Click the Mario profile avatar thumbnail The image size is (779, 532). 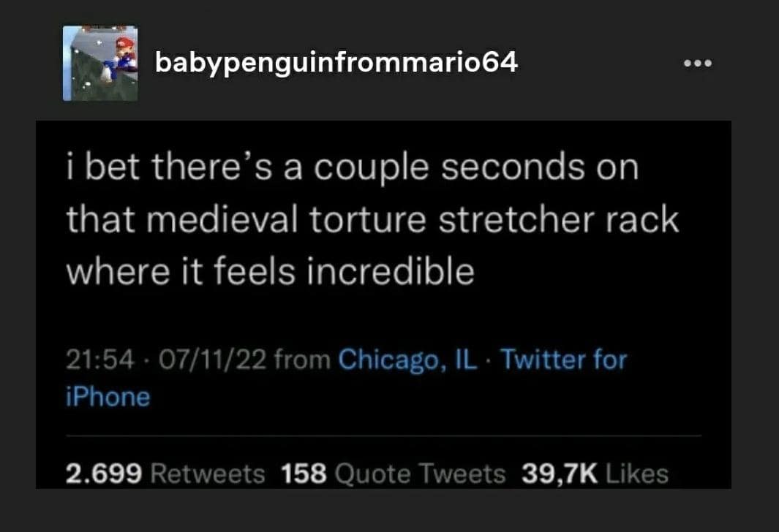[x=100, y=64]
